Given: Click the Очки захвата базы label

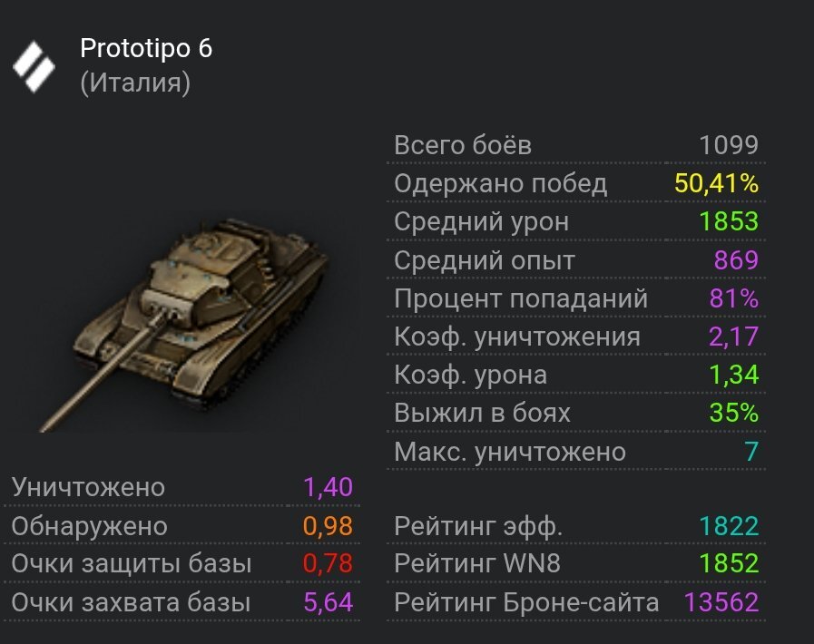Looking at the screenshot, I should pos(132,602).
